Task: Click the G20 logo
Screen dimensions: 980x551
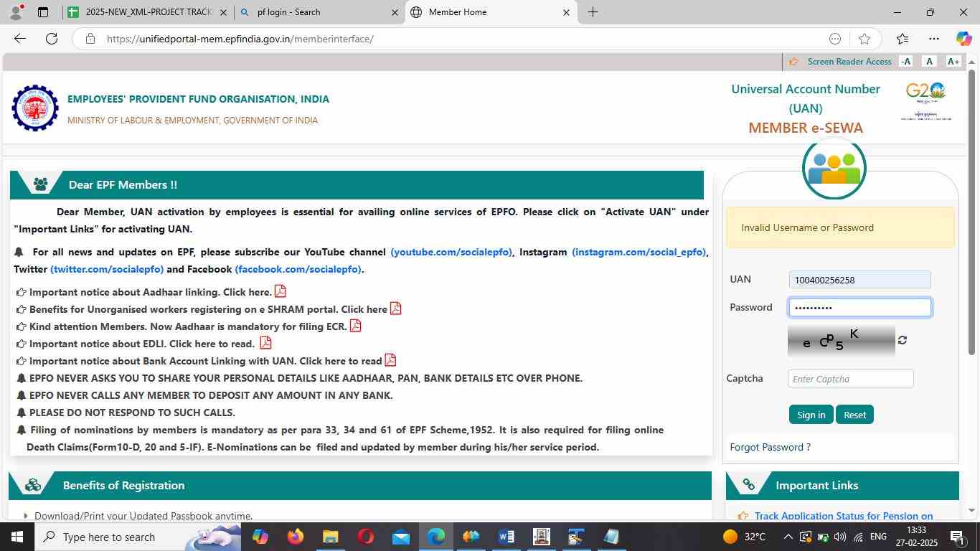Action: 925,101
